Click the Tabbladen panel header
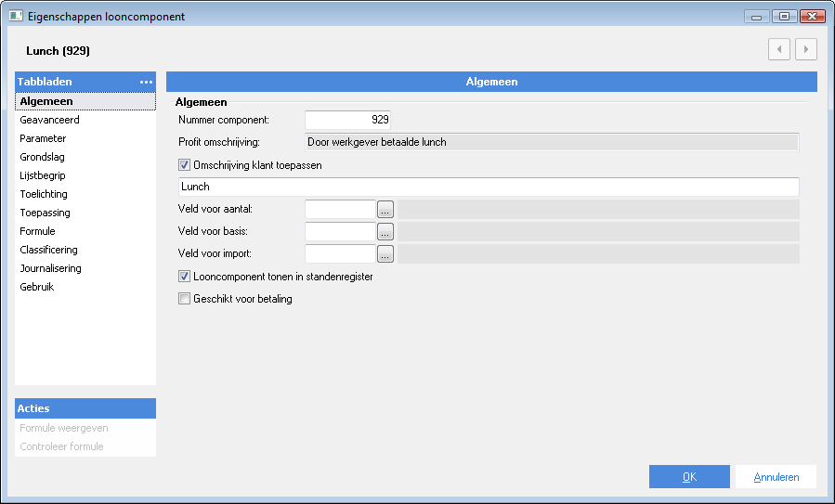 (x=85, y=82)
